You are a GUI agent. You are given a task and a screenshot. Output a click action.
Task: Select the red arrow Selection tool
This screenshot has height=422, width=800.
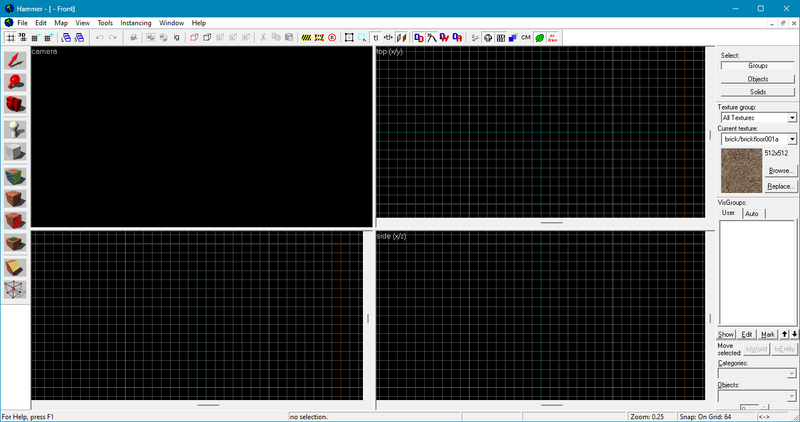[x=15, y=60]
